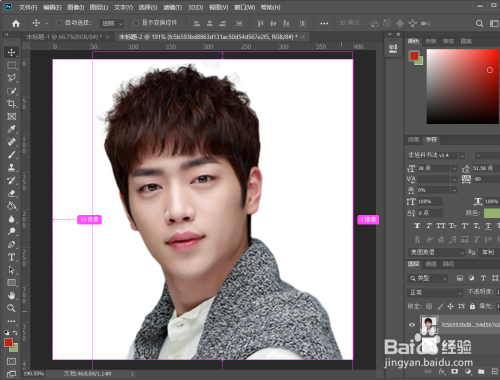Select the Zoom tool in toolbar
Screen dimensions: 500x380
(11, 308)
